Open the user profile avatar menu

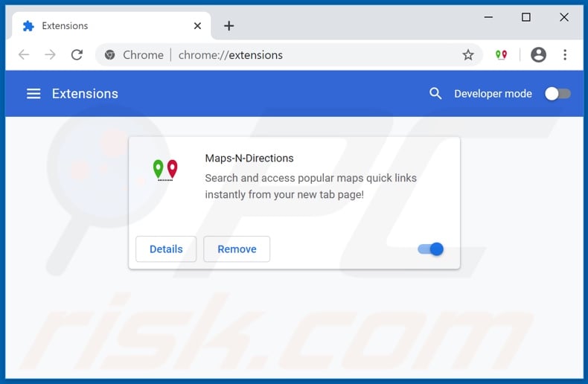pyautogui.click(x=538, y=55)
